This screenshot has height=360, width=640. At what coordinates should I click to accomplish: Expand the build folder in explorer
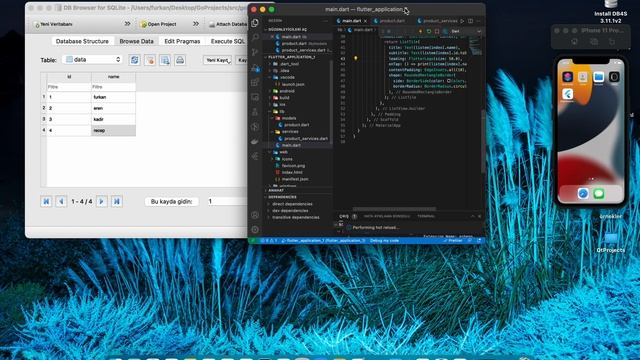click(284, 98)
